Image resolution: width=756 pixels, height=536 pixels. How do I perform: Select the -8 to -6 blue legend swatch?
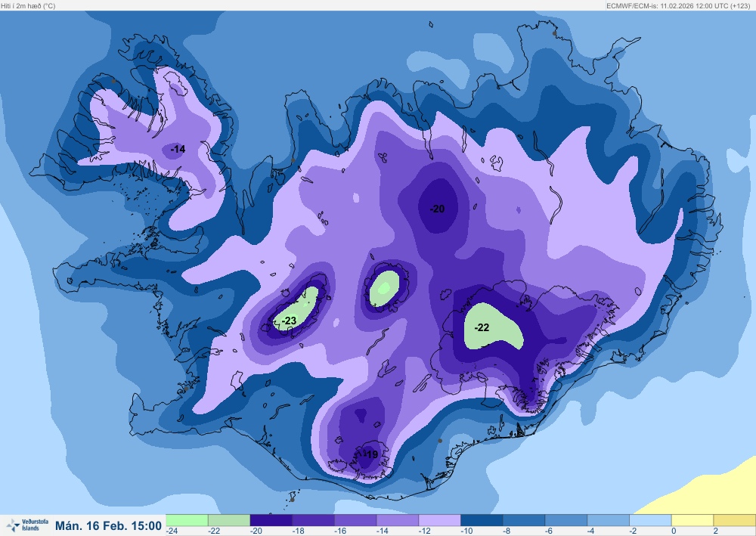[x=524, y=520]
